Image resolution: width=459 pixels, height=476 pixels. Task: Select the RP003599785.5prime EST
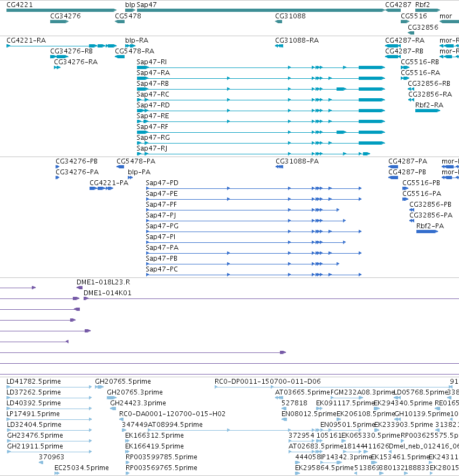tap(127, 463)
